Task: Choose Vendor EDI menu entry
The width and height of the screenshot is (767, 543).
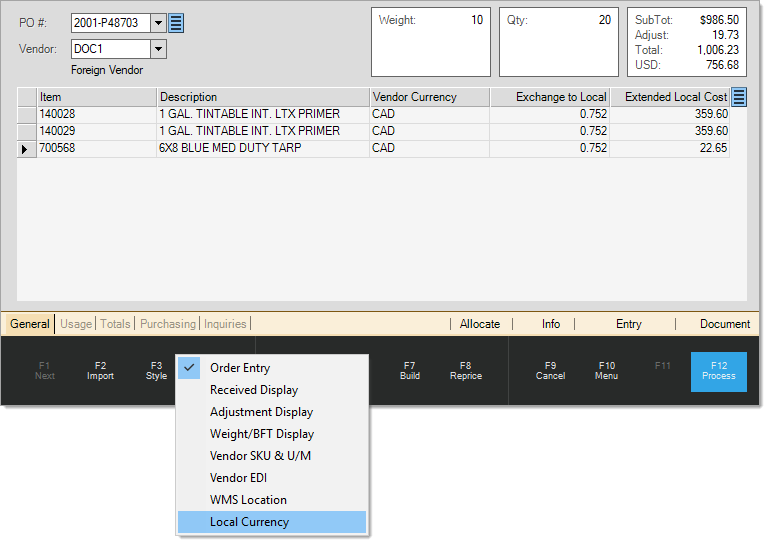Action: click(271, 478)
